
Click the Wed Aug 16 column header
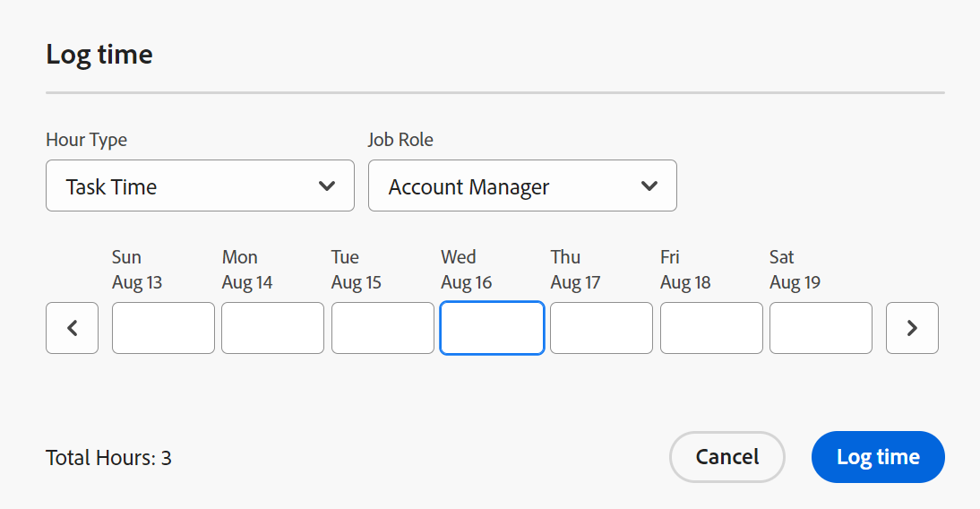[467, 270]
